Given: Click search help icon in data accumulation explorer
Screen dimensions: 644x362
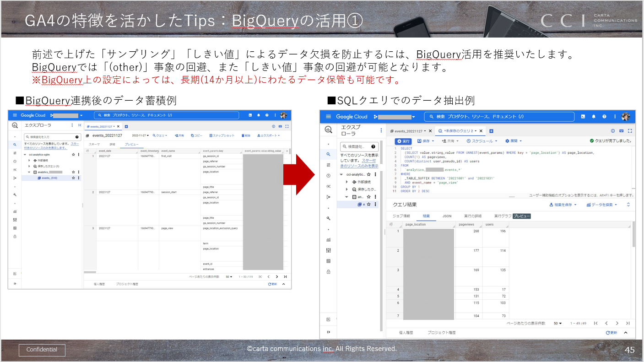Looking at the screenshot, I should (x=76, y=137).
